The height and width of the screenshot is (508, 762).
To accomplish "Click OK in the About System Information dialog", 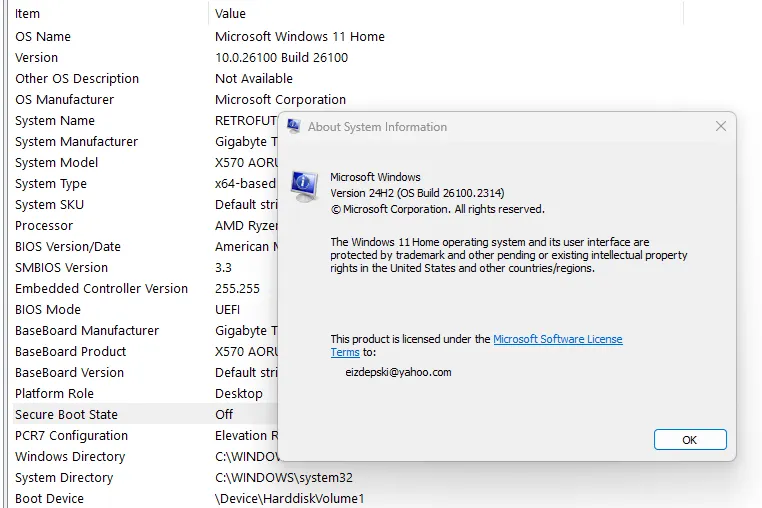I will click(x=690, y=439).
